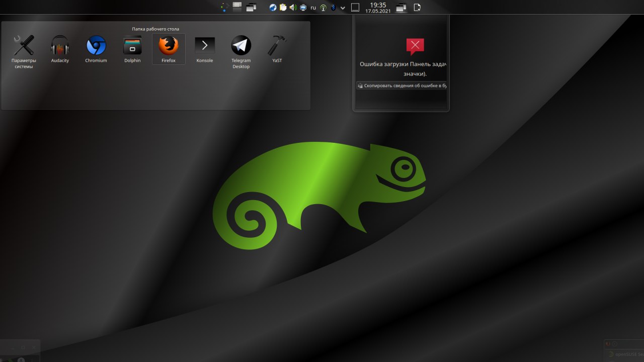Switch the ru keyboard layout indicator

click(x=313, y=8)
